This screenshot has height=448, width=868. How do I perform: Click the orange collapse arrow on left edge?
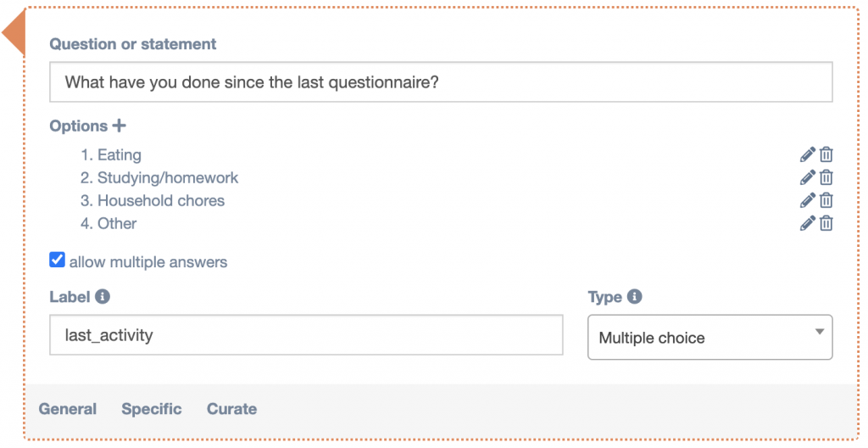pos(14,36)
